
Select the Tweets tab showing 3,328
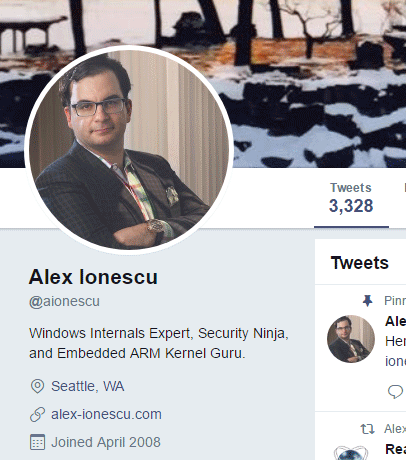[x=351, y=198]
